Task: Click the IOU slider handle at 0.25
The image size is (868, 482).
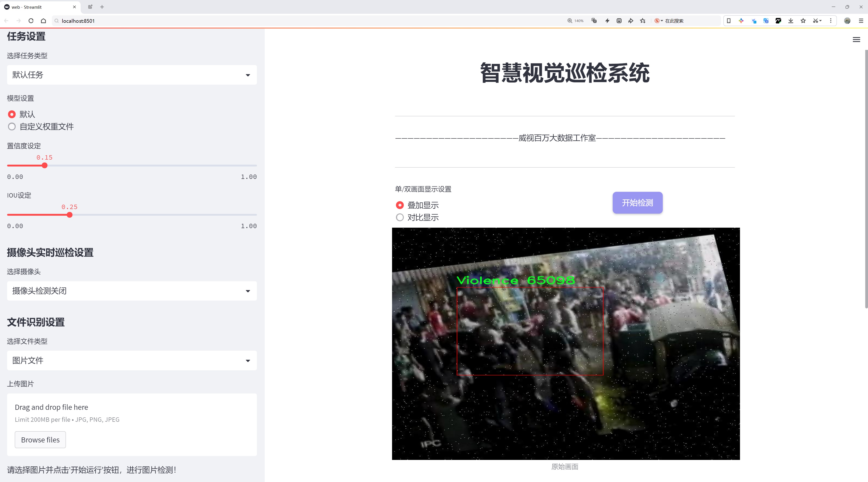Action: [x=70, y=215]
